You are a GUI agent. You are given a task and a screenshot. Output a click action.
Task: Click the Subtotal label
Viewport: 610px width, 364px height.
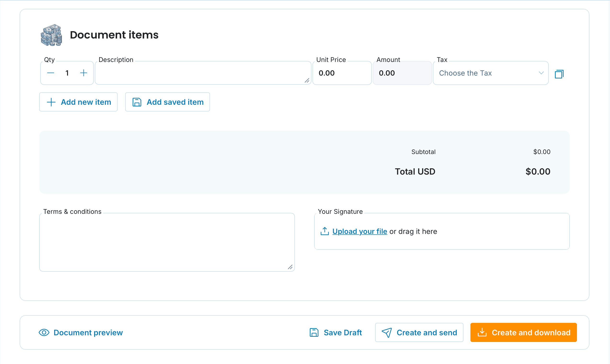424,152
